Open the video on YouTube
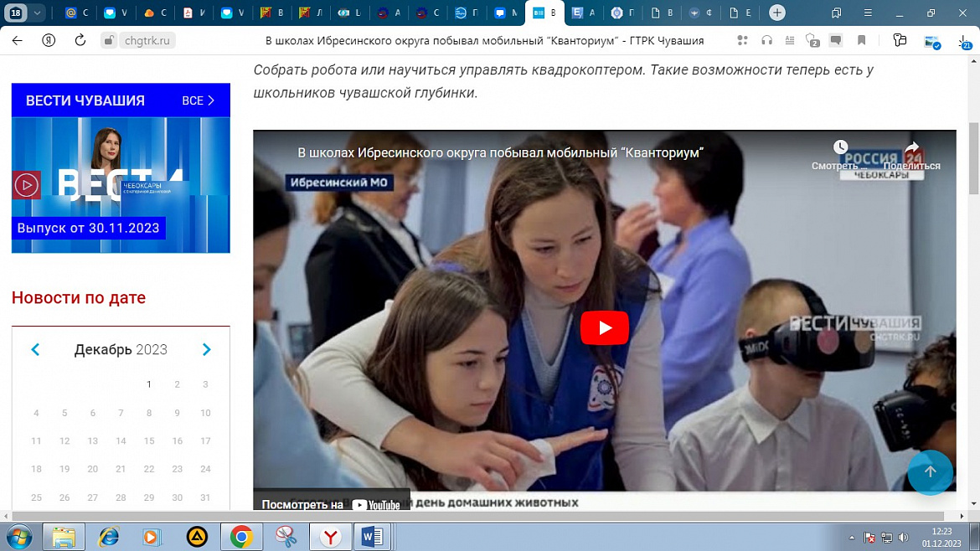 click(331, 504)
